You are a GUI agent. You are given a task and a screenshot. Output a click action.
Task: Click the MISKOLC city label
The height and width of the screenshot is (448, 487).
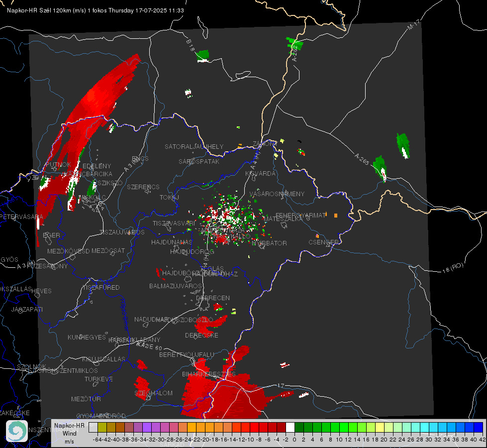coord(92,198)
